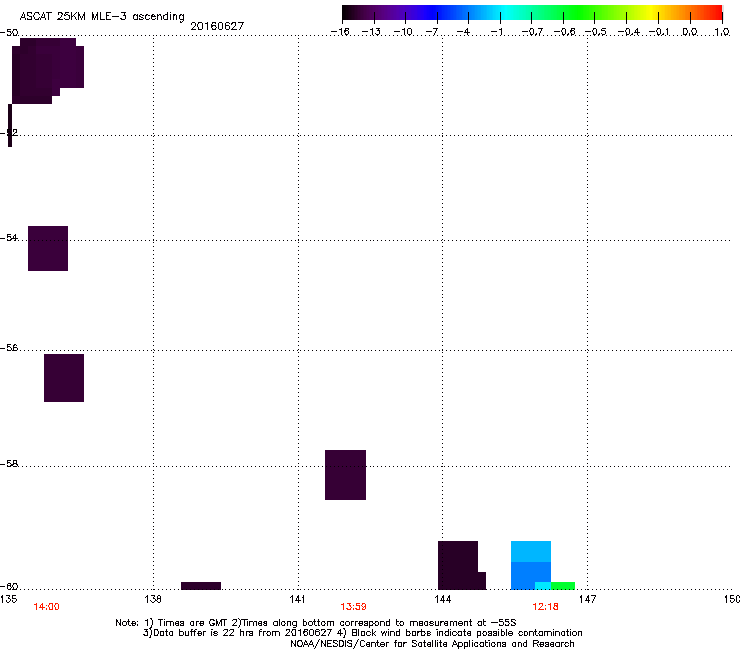The width and height of the screenshot is (740, 650).
Task: Click the dark data patch straddling -58 latitude
Action: 345,475
